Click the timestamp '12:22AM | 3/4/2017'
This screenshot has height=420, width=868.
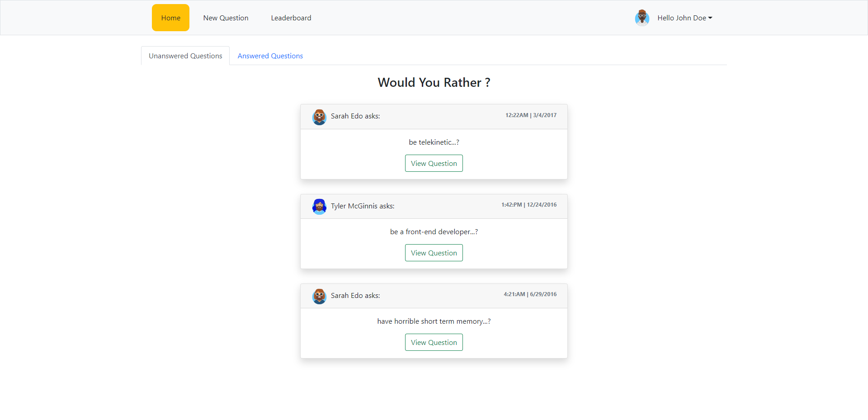pyautogui.click(x=531, y=115)
